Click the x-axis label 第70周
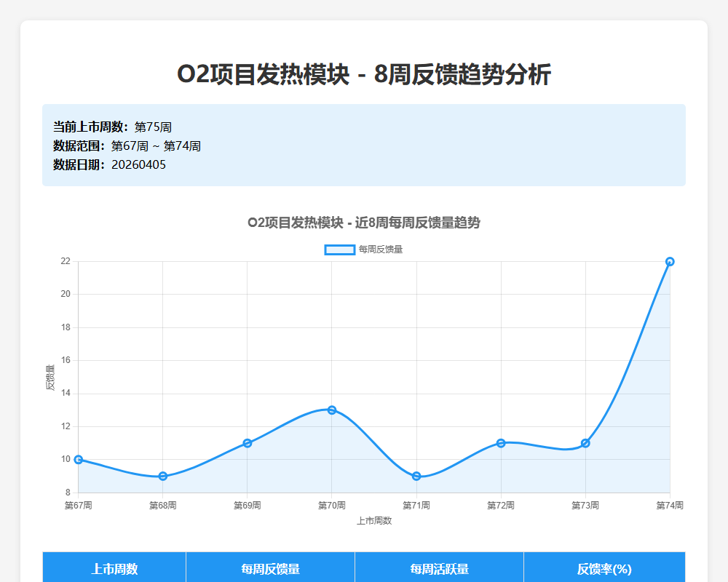This screenshot has height=582, width=728. [x=332, y=506]
